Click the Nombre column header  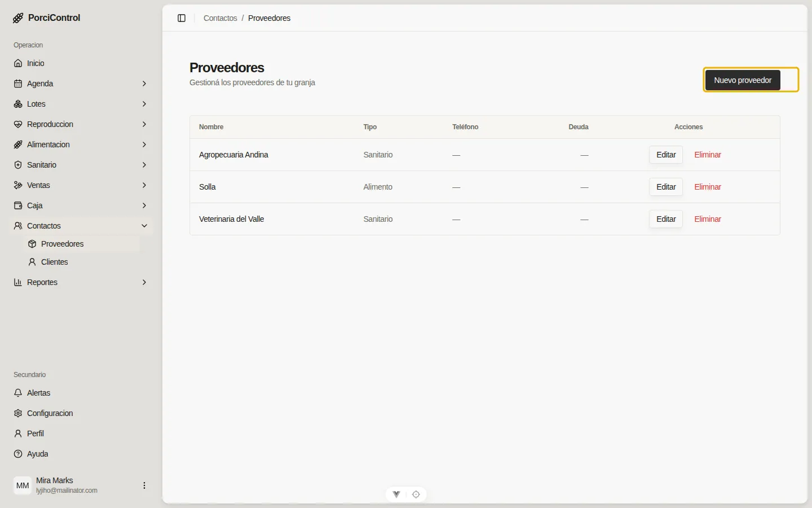[211, 127]
